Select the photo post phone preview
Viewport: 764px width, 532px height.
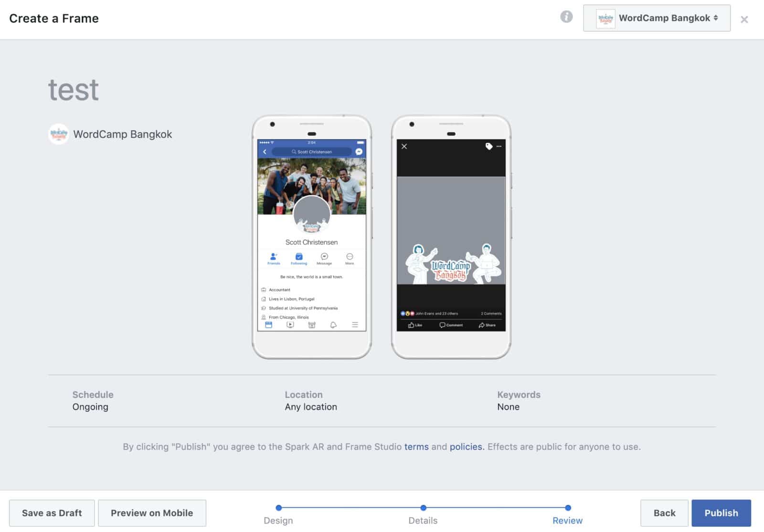tap(451, 237)
